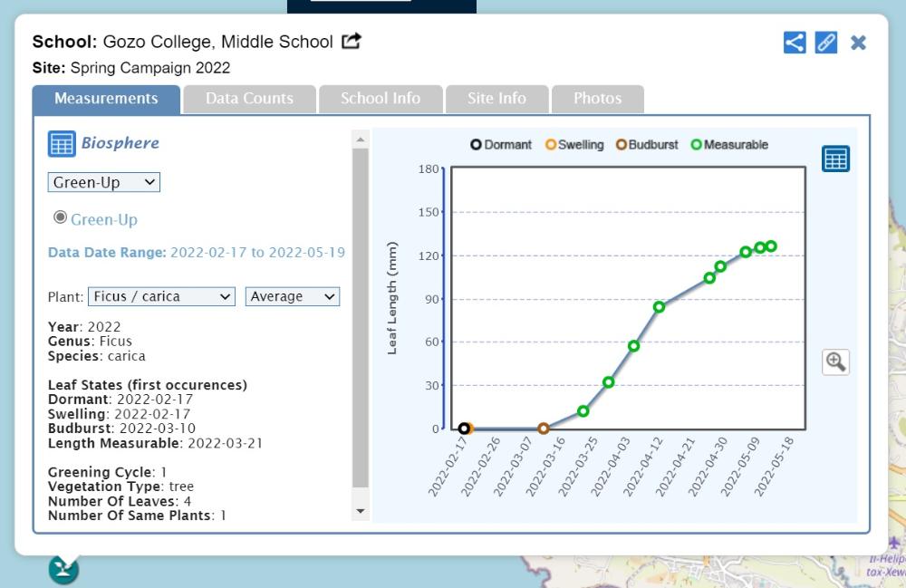
Task: Toggle Dormant series in chart legend
Action: pos(501,145)
